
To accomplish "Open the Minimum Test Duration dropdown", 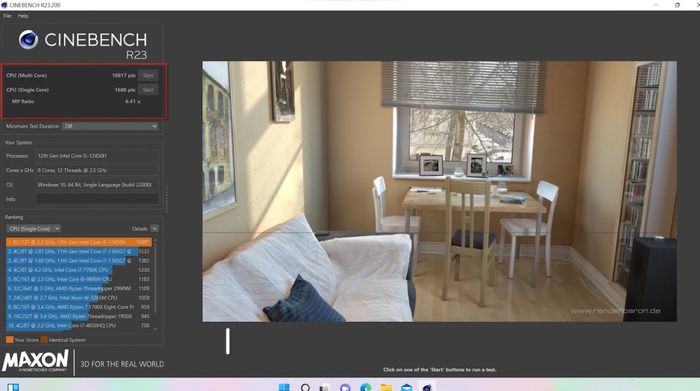I will (110, 126).
